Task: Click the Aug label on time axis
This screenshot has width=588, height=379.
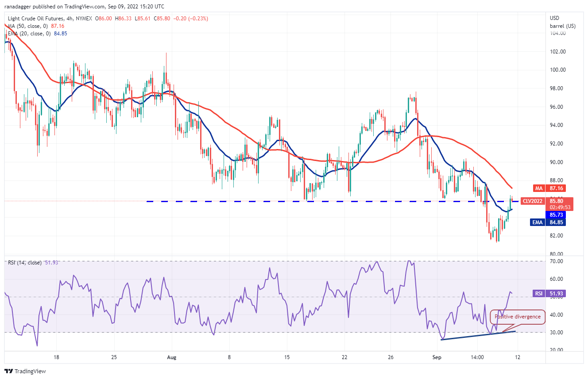Action: click(x=171, y=357)
